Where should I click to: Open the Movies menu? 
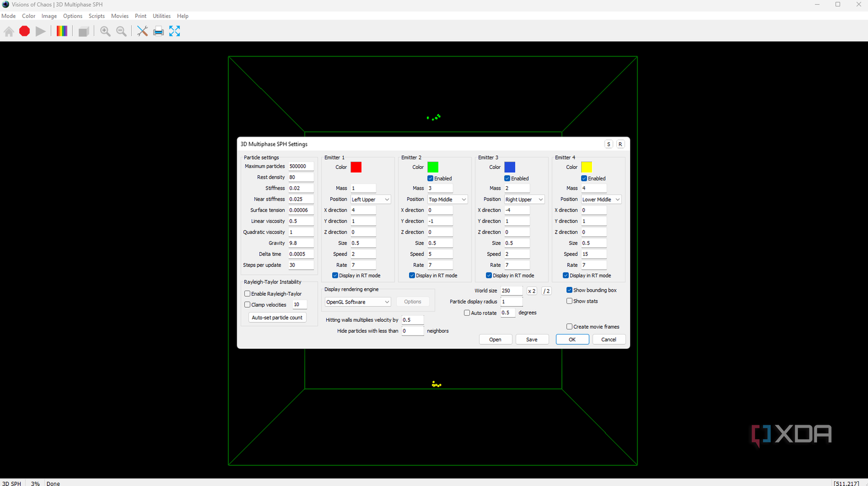120,16
